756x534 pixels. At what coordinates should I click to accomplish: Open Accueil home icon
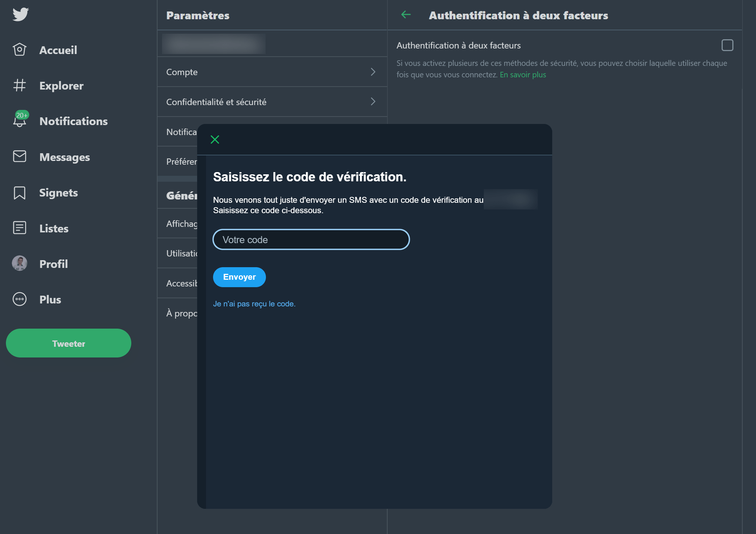click(20, 50)
